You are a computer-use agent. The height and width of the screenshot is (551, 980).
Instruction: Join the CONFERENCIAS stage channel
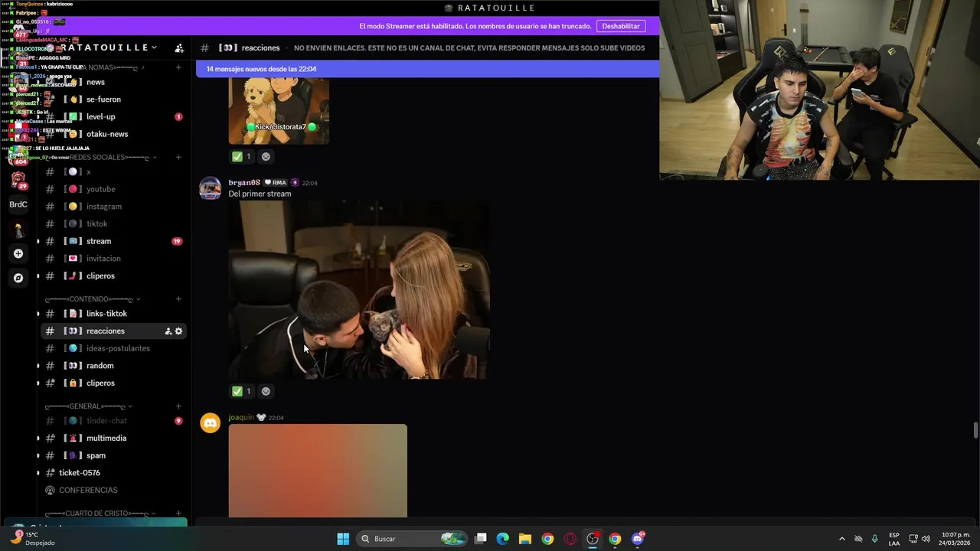click(x=113, y=491)
